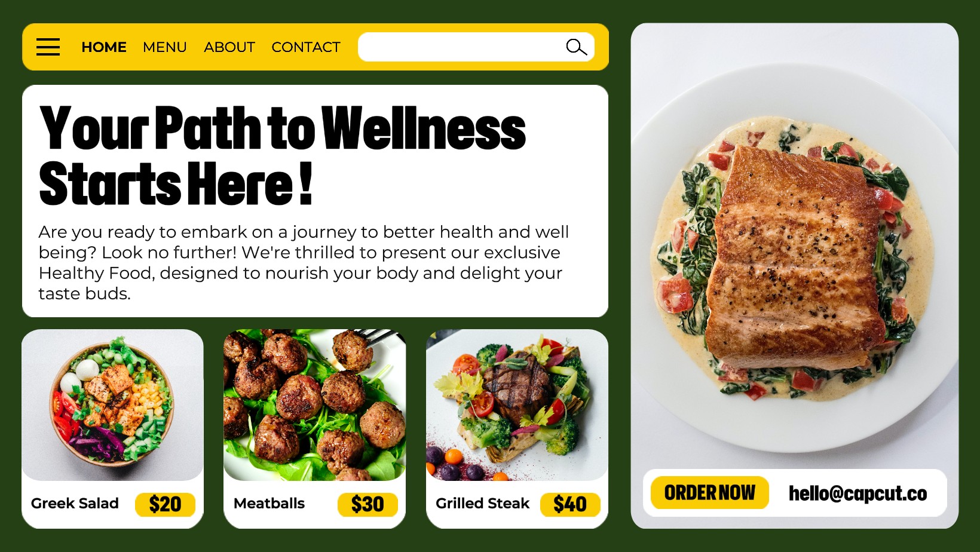The image size is (980, 552).
Task: Click the hello@capcut.co email link
Action: coord(857,493)
